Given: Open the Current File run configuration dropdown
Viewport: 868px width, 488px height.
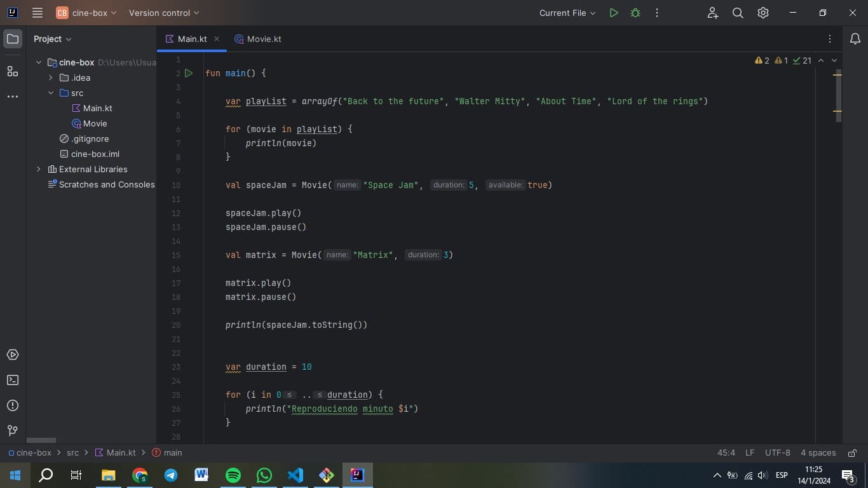Looking at the screenshot, I should tap(567, 13).
